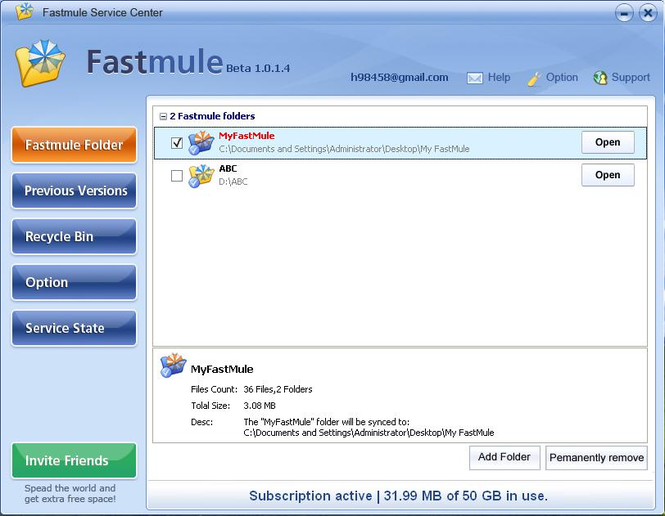Click the MyFastMule icon in details panel
Screen dimensions: 665x516
pyautogui.click(x=173, y=365)
